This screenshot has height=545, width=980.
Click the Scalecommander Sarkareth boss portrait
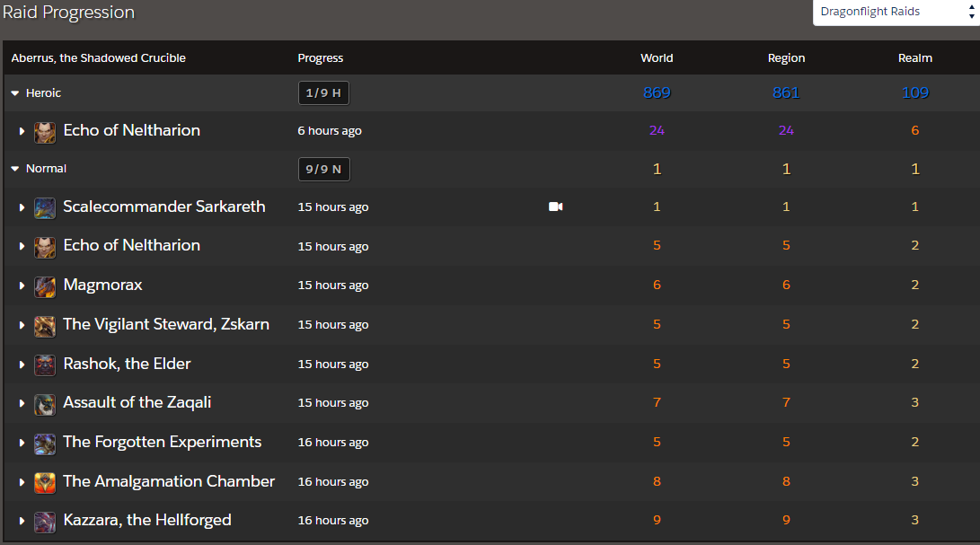click(x=44, y=207)
